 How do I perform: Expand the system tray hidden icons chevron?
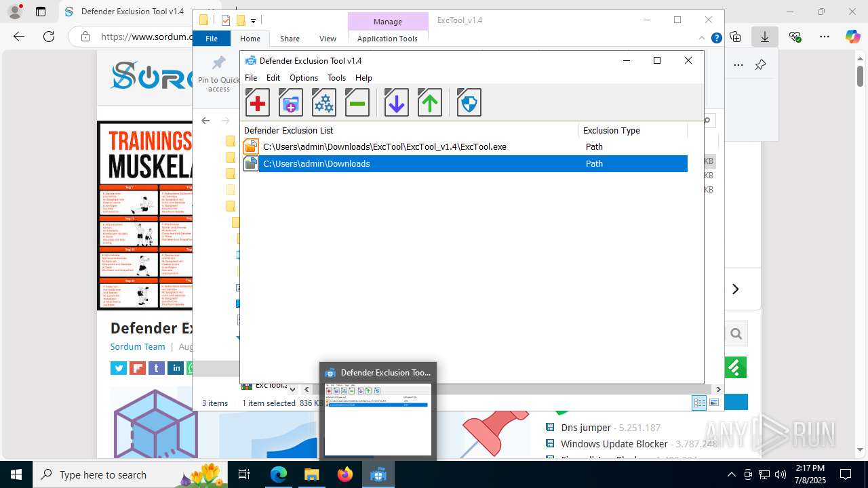coord(731,474)
